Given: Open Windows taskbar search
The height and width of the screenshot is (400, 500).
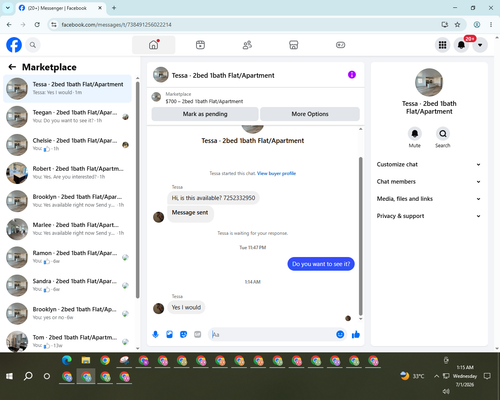Looking at the screenshot, I should (x=28, y=376).
